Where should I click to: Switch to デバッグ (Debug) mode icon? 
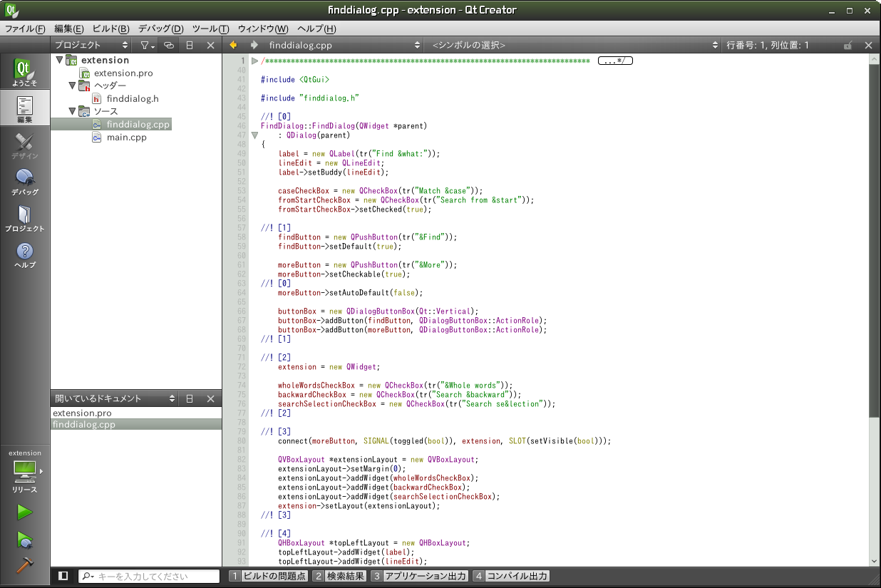[x=24, y=181]
